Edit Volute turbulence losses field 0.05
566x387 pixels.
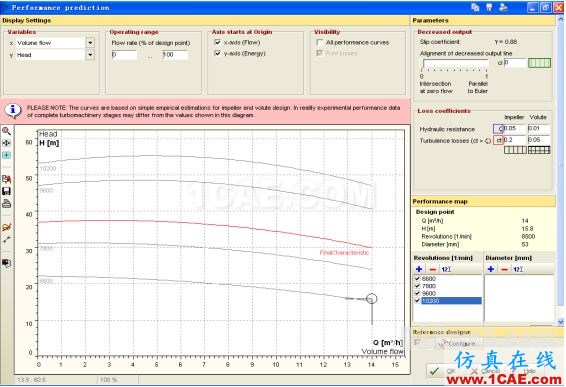tap(539, 140)
